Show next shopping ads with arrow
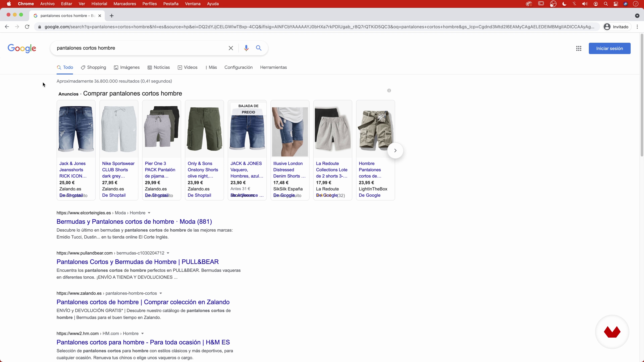 coord(395,150)
